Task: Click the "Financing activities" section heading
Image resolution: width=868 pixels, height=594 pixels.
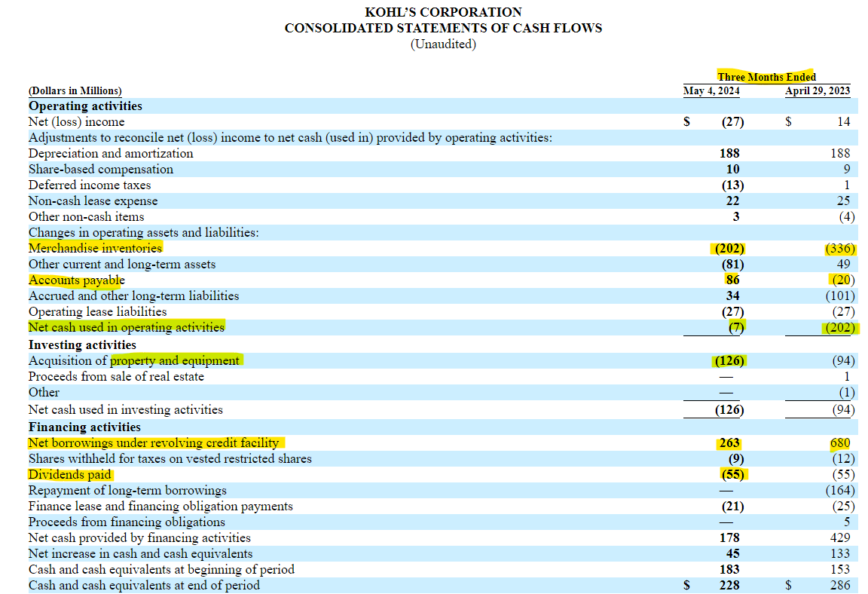Action: [x=77, y=427]
